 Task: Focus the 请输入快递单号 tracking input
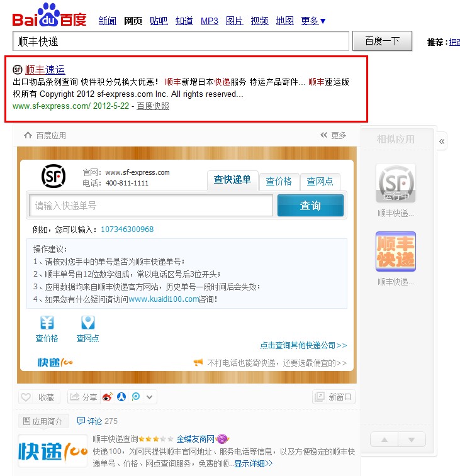click(x=151, y=206)
